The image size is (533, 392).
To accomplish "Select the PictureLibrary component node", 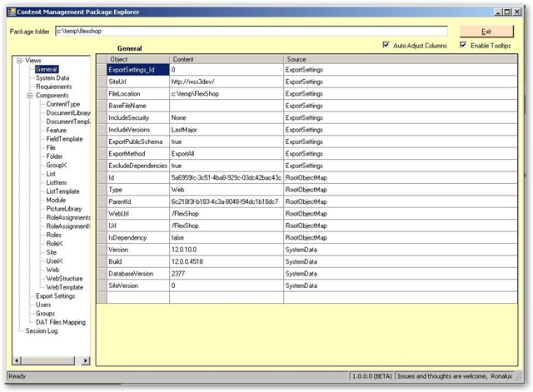I will [64, 209].
